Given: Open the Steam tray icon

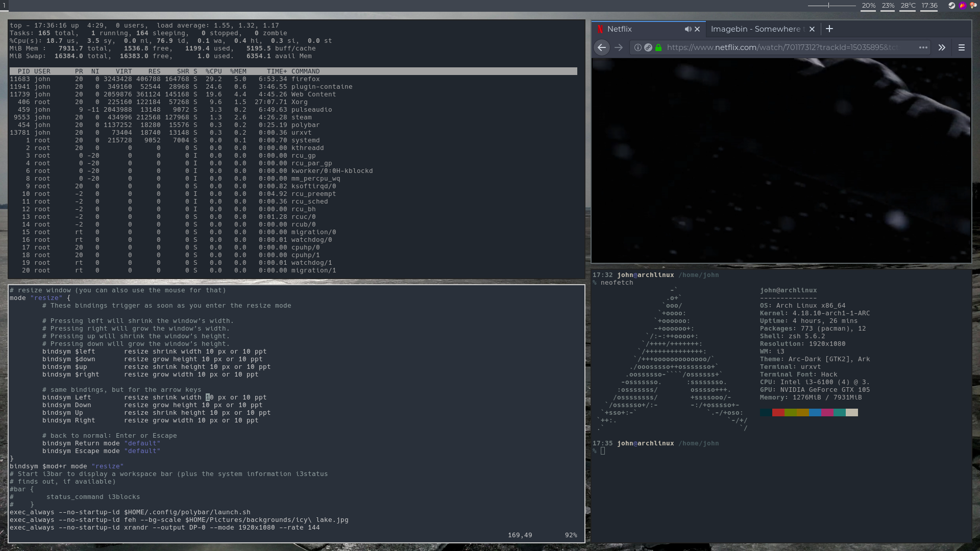Looking at the screenshot, I should click(x=952, y=6).
